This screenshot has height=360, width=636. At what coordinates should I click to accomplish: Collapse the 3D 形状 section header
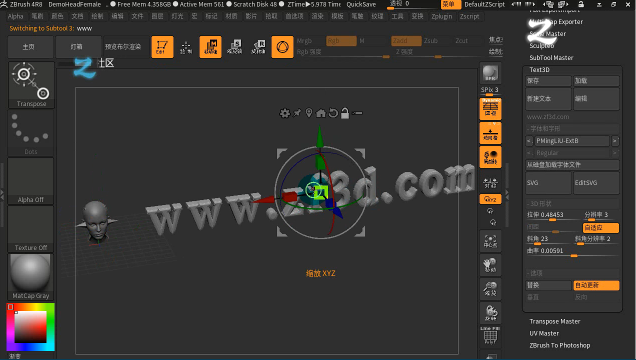[539, 204]
